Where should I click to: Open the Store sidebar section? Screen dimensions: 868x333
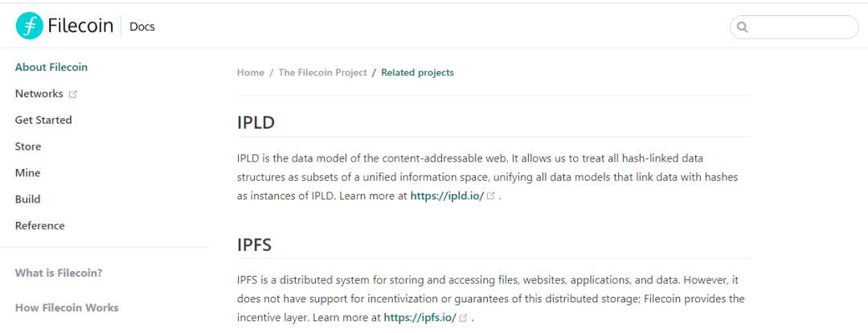click(x=27, y=147)
